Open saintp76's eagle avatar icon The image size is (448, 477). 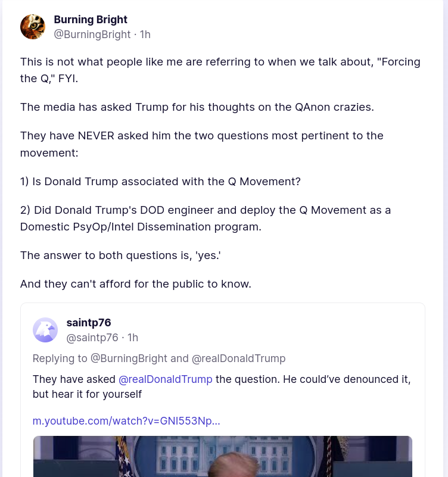[x=45, y=330]
